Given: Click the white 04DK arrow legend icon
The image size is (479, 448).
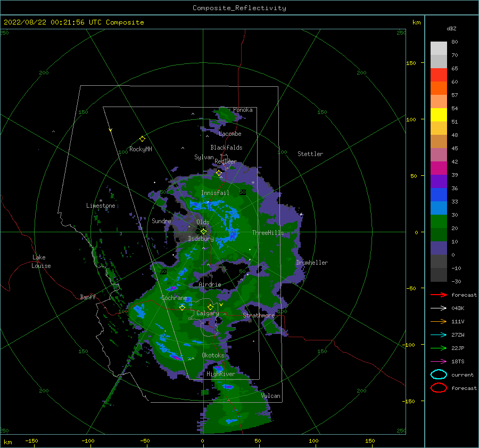Looking at the screenshot, I should (x=439, y=308).
